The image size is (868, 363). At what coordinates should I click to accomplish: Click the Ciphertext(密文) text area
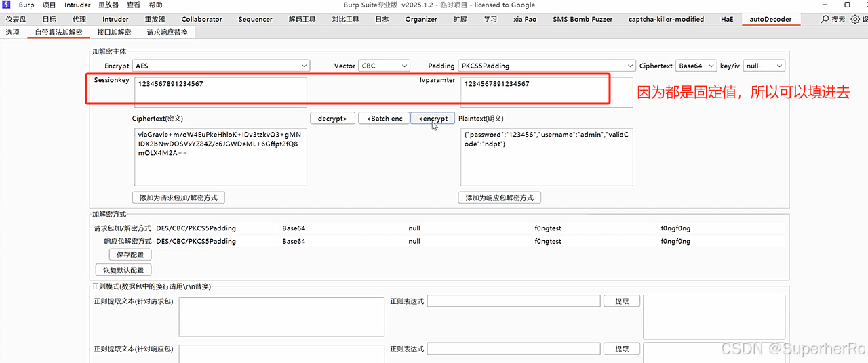tap(220, 157)
